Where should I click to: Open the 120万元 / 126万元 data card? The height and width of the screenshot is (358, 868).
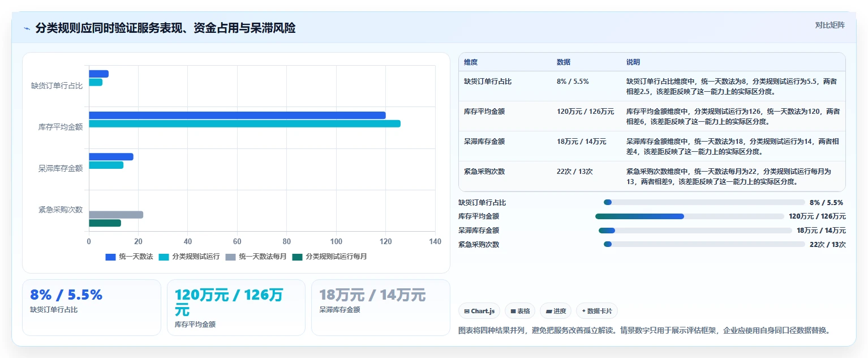click(x=236, y=308)
